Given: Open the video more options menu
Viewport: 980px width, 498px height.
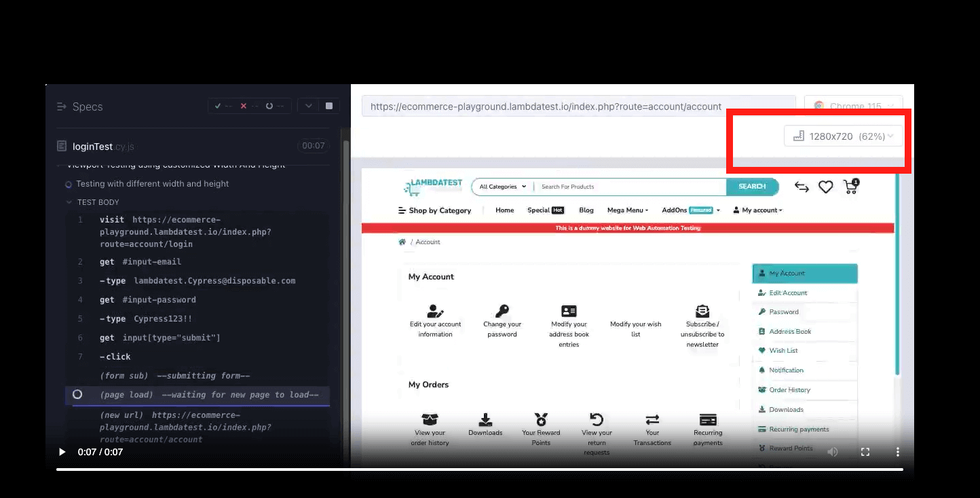Looking at the screenshot, I should 898,452.
